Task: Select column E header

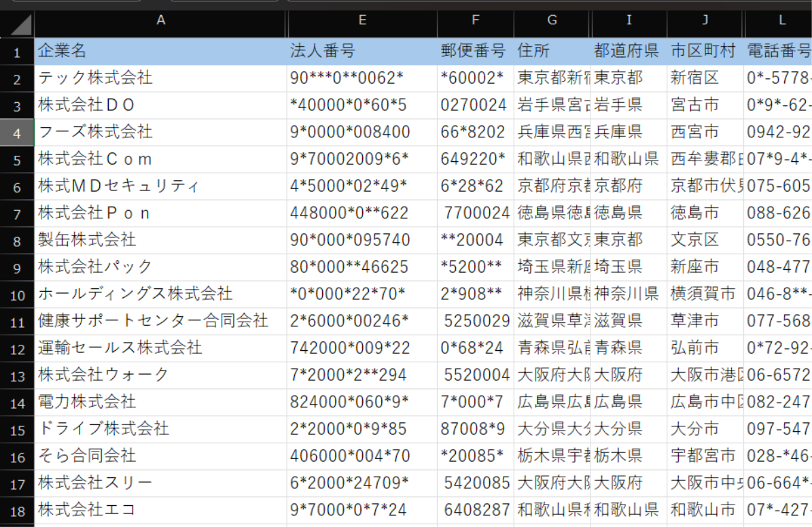Action: pos(362,21)
